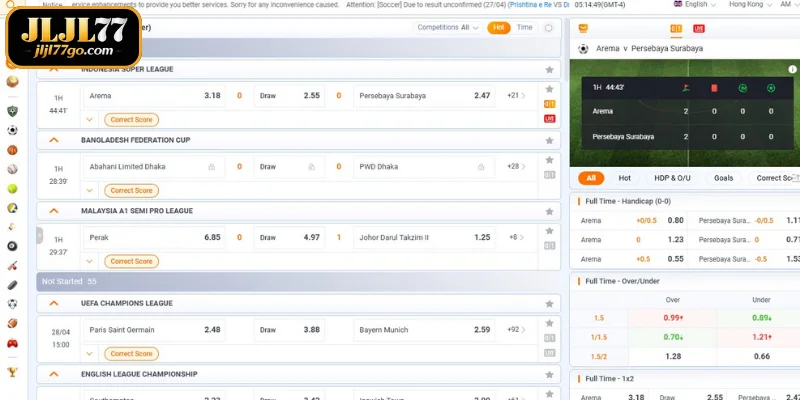The width and height of the screenshot is (800, 400).
Task: Select the green shield badge icon in sidebar
Action: pos(12,111)
